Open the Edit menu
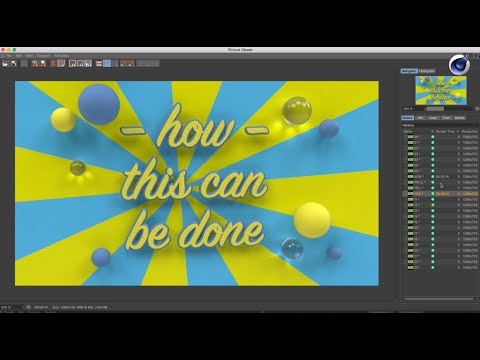Viewport: 480px width, 360px height. click(x=19, y=56)
